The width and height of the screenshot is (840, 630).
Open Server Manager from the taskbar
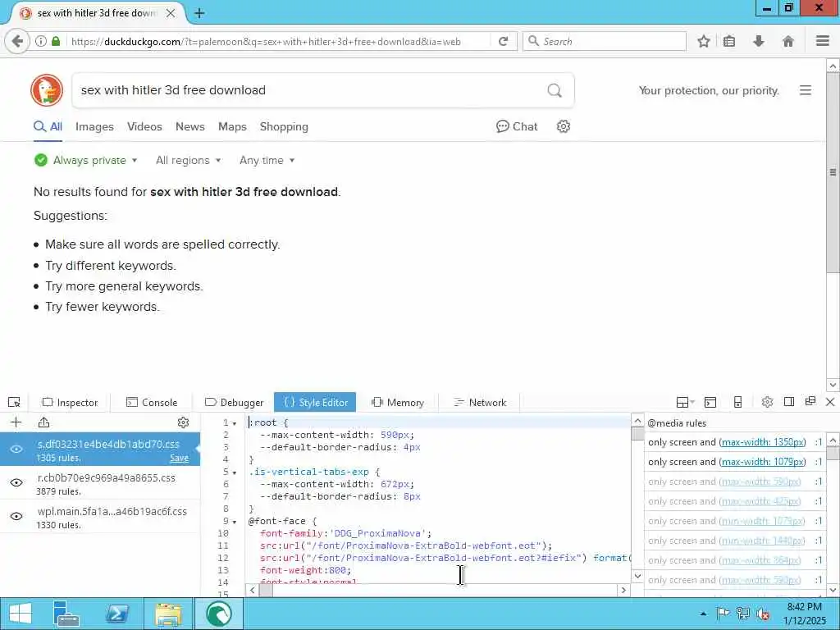pos(67,614)
